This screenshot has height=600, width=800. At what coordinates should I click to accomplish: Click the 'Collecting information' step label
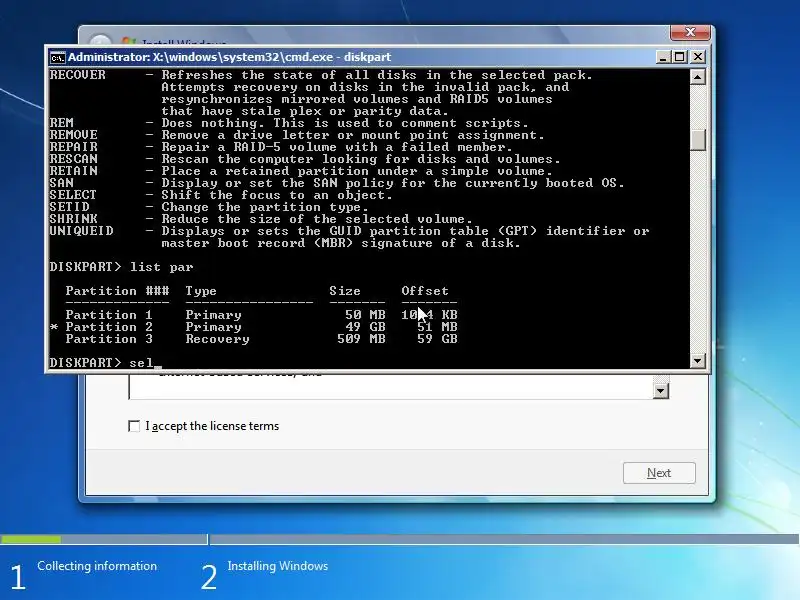coord(97,566)
